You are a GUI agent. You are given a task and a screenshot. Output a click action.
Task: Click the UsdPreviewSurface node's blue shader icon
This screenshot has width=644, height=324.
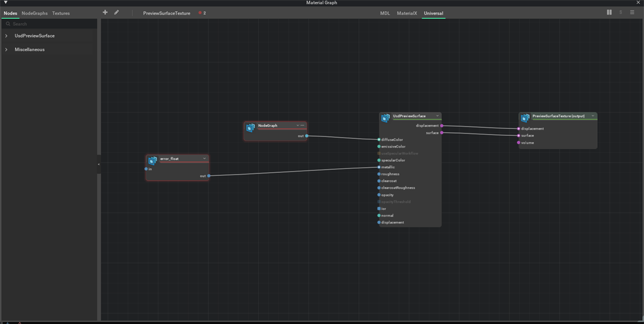385,118
